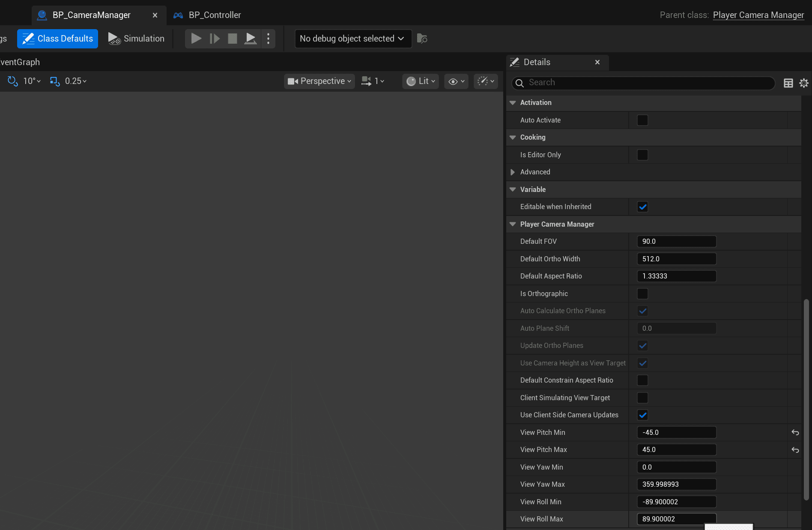
Task: Open the play options three-dot menu
Action: (269, 39)
